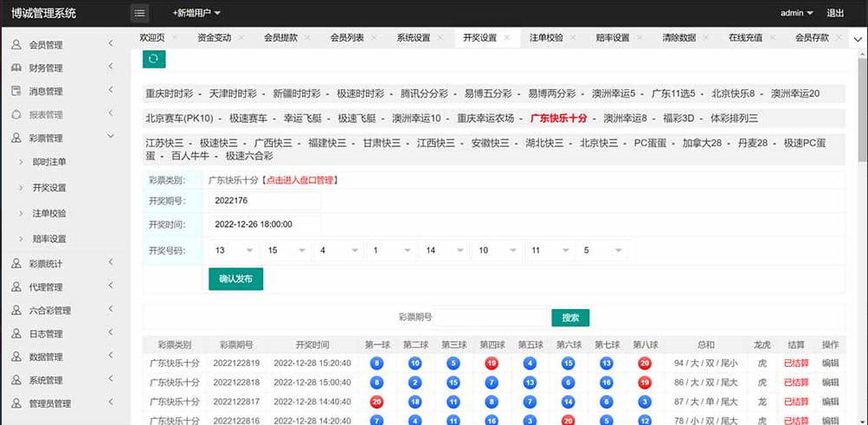Click the 报表管理 sidebar icon
The width and height of the screenshot is (868, 425).
pyautogui.click(x=16, y=114)
